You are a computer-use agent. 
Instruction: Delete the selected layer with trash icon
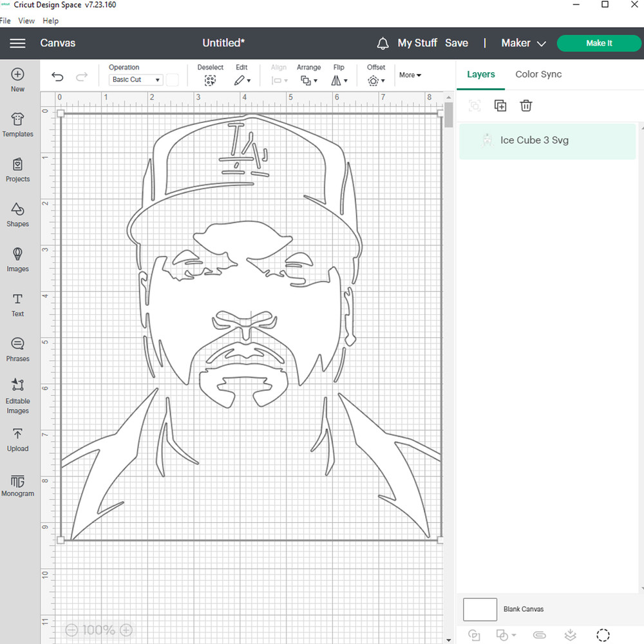tap(526, 106)
